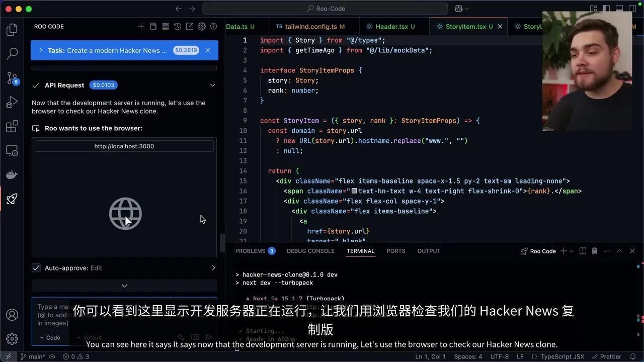644x362 pixels.
Task: Open the Search view in activity bar
Action: [12, 53]
